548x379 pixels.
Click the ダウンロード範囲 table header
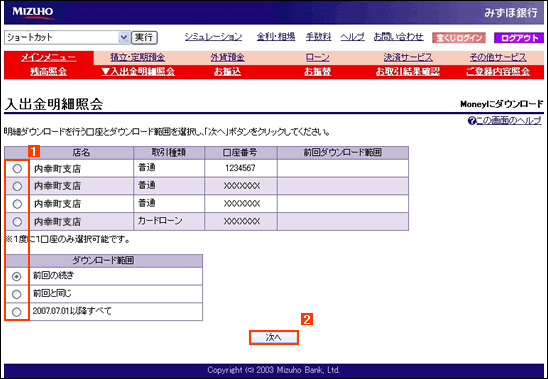(x=103, y=260)
